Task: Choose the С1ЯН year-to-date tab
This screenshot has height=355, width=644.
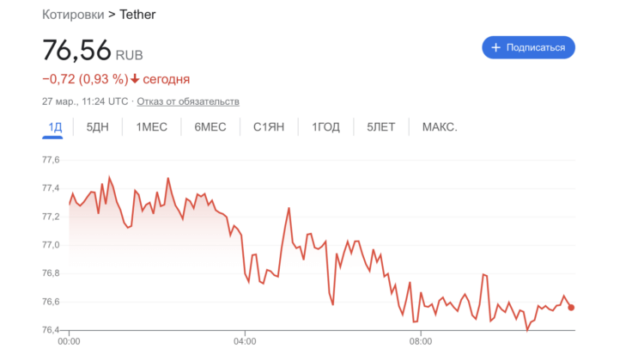Action: point(269,127)
